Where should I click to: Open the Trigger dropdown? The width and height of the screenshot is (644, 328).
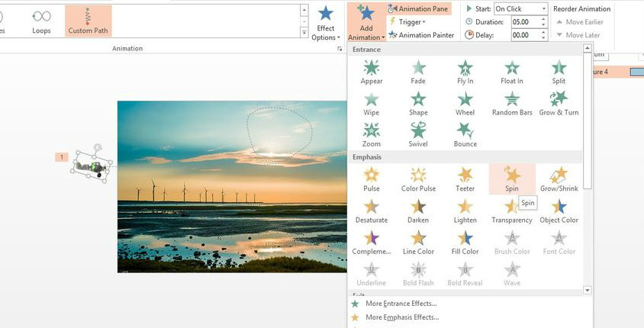click(407, 22)
